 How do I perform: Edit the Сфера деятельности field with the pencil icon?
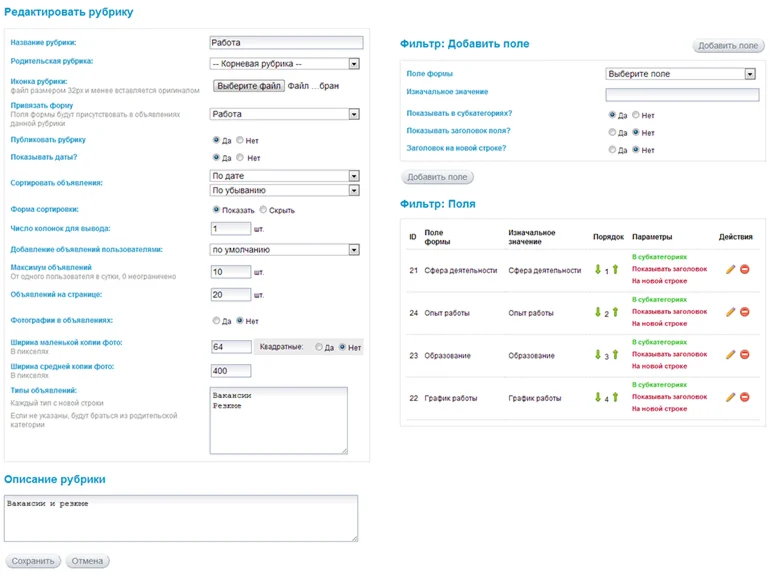(x=730, y=269)
